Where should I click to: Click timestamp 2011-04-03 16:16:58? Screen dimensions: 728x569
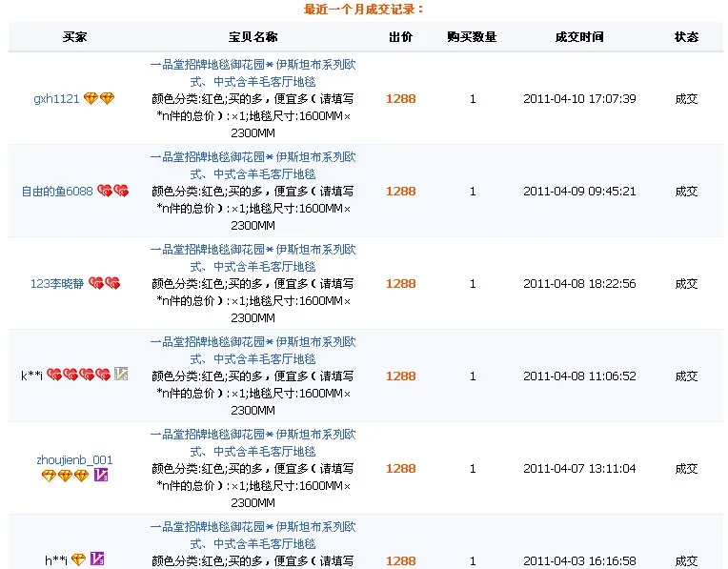pyautogui.click(x=579, y=560)
